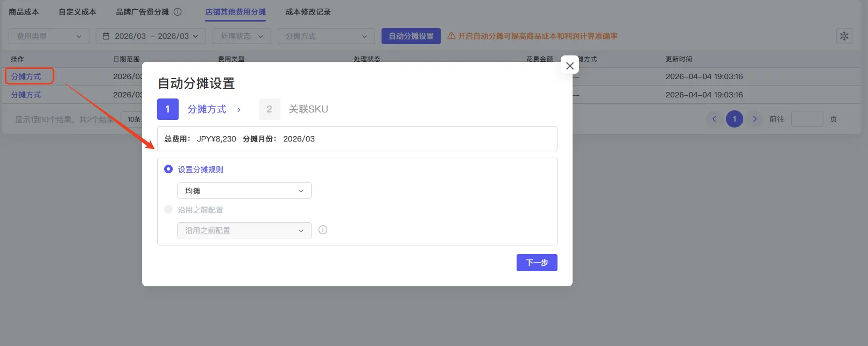Open the 处理状态 filter dropdown

pyautogui.click(x=242, y=36)
